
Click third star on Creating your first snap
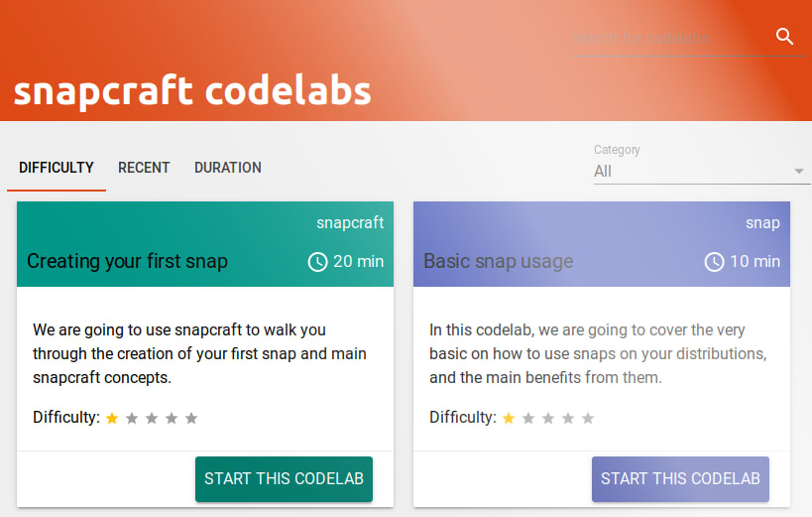[152, 418]
